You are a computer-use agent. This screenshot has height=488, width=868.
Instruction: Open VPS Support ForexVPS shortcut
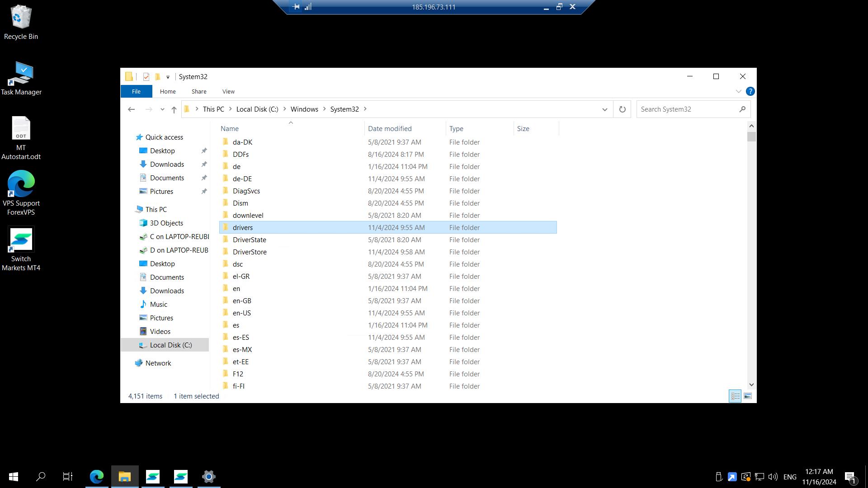click(x=21, y=193)
